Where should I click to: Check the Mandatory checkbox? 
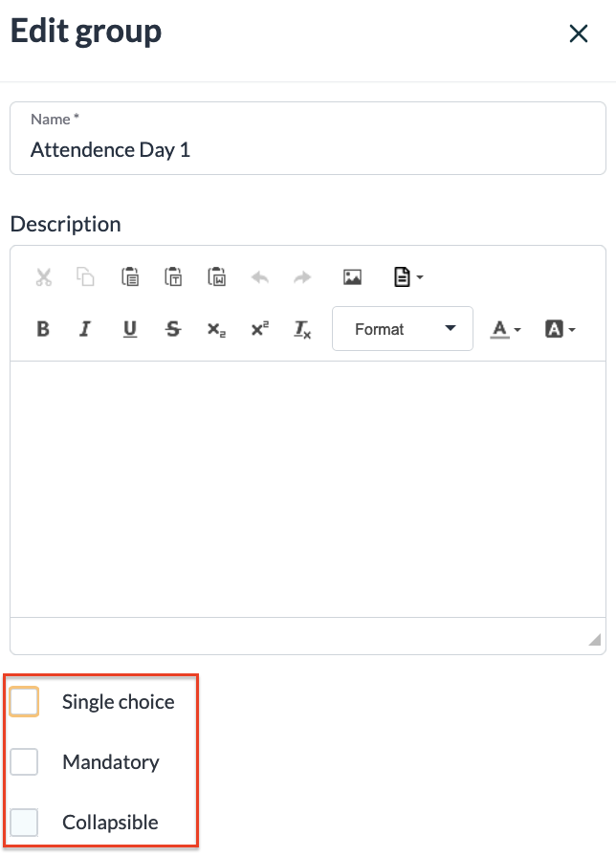tap(24, 762)
